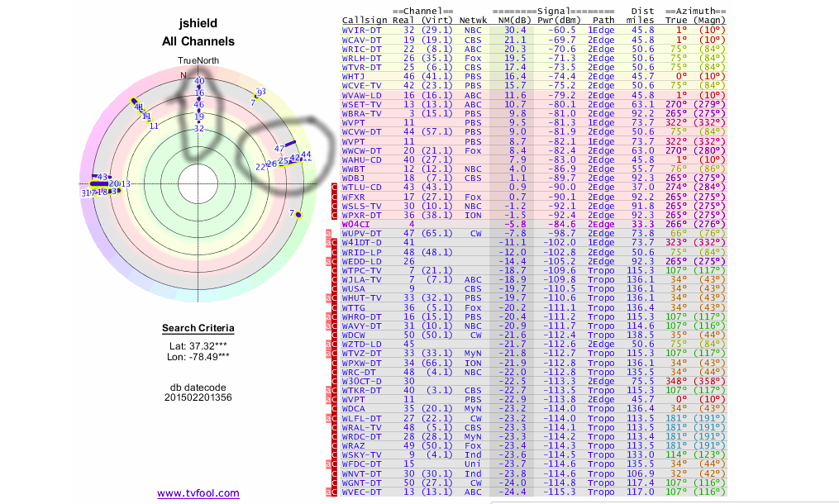Click the pink 'a' icon beside WUPV-DT
This screenshot has width=839, height=504.
pos(327,234)
